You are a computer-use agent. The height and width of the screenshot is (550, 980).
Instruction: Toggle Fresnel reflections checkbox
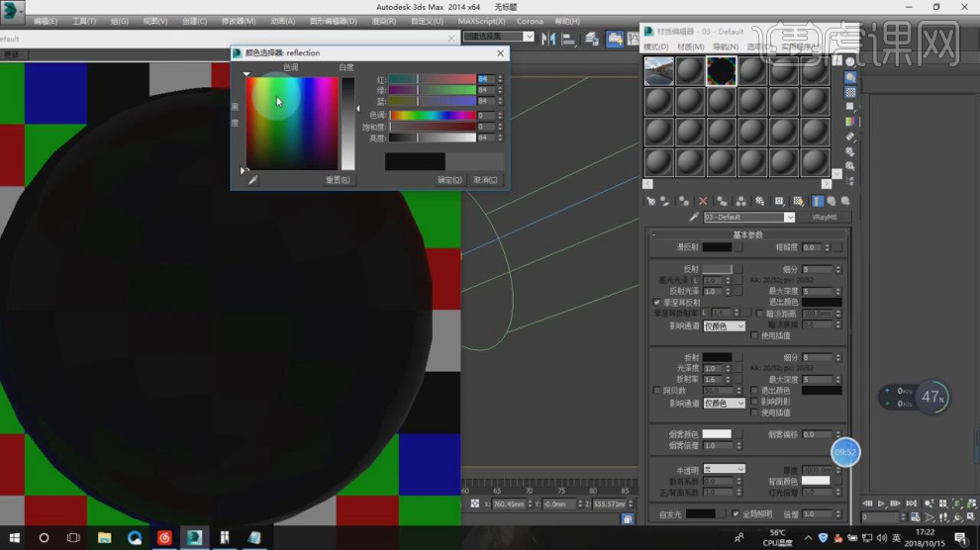click(656, 302)
